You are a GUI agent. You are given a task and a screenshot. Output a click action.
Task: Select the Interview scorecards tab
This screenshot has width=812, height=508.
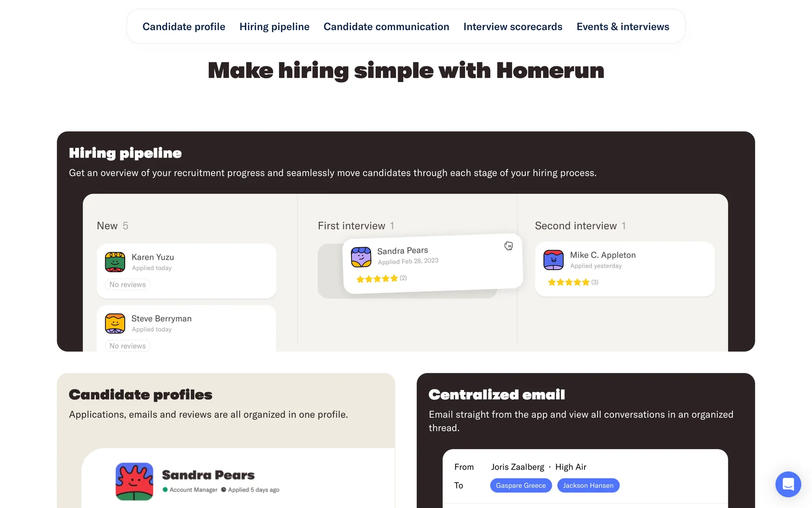pos(513,27)
